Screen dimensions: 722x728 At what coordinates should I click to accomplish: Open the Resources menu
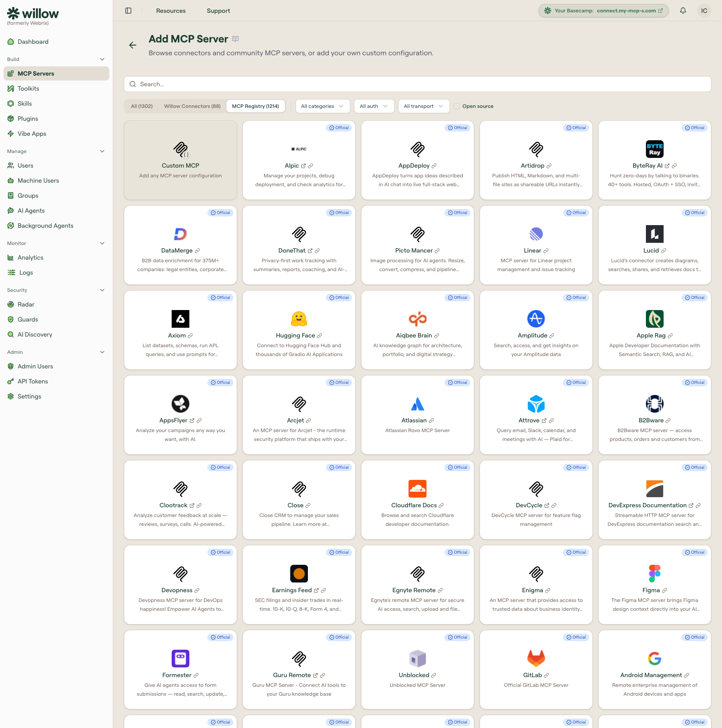point(171,11)
